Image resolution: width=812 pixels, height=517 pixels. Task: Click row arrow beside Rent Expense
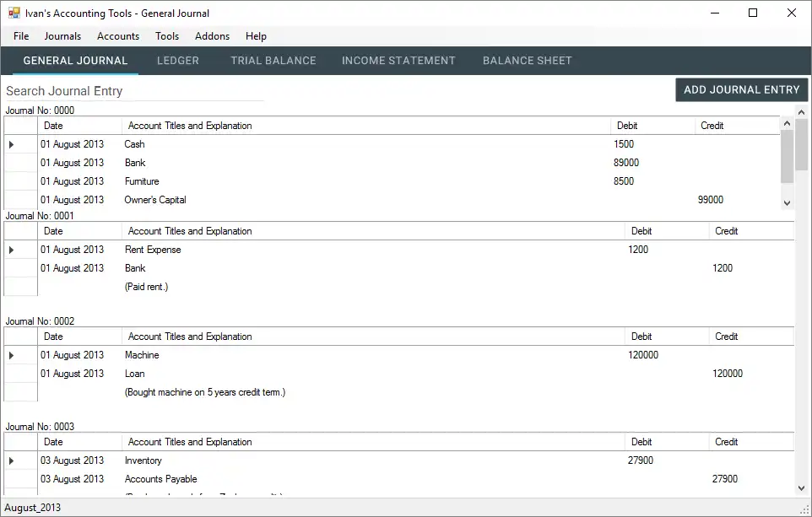(12, 250)
